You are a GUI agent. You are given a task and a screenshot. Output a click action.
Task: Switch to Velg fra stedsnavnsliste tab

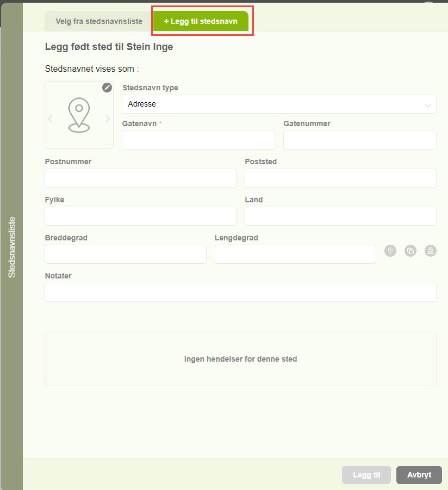pos(99,21)
